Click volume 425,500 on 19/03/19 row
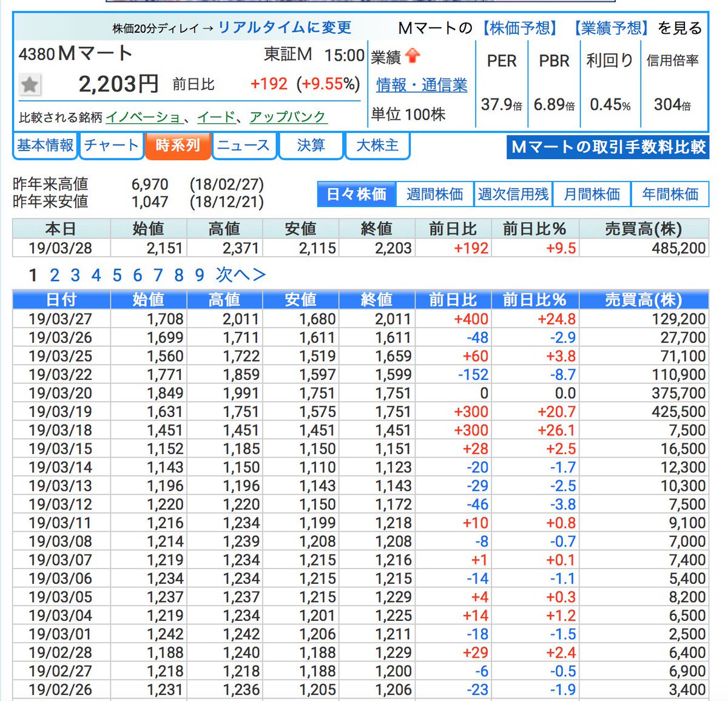 click(679, 412)
